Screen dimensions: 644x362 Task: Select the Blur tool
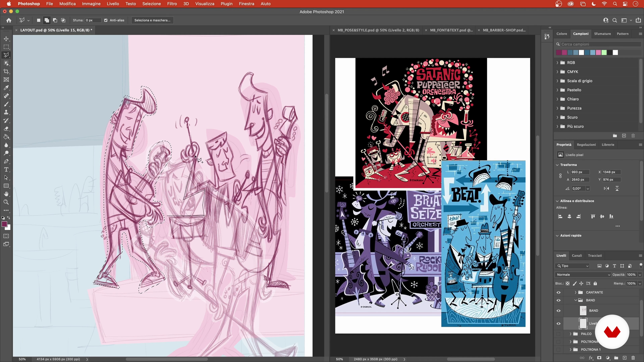click(x=6, y=145)
